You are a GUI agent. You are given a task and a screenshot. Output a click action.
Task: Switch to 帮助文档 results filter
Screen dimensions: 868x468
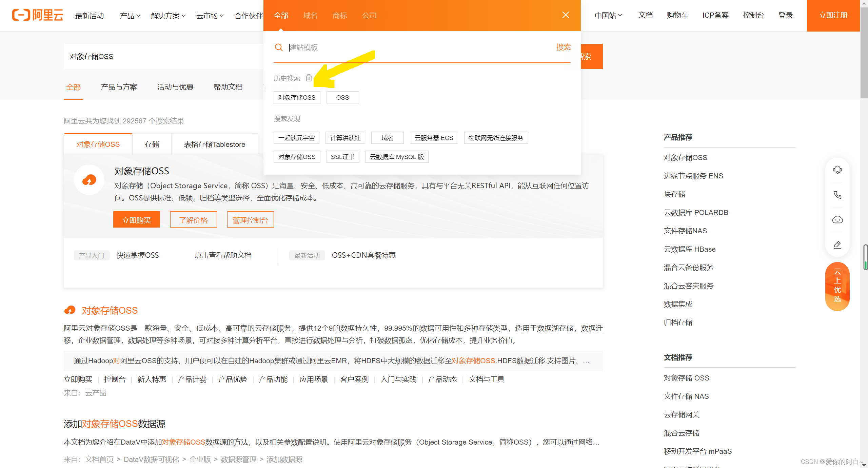[x=228, y=87]
